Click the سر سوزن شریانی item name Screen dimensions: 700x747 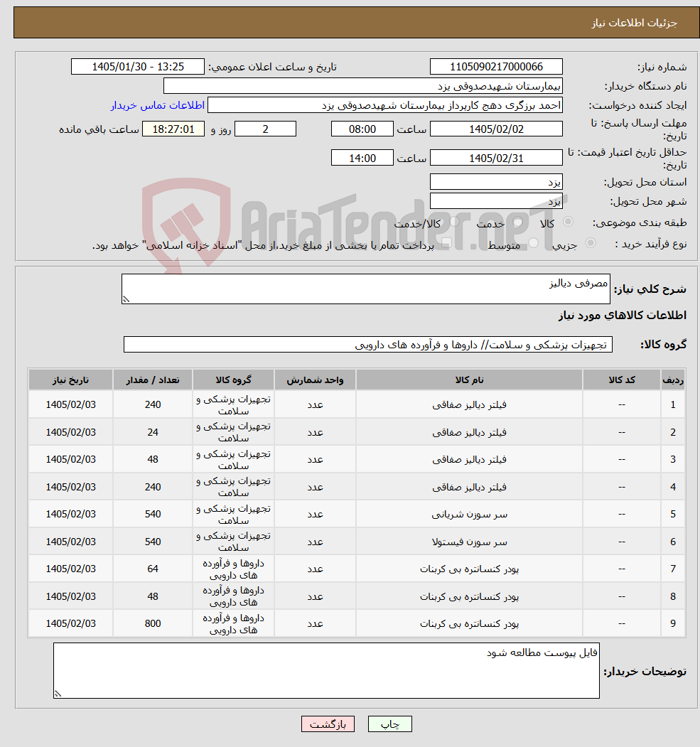[469, 515]
